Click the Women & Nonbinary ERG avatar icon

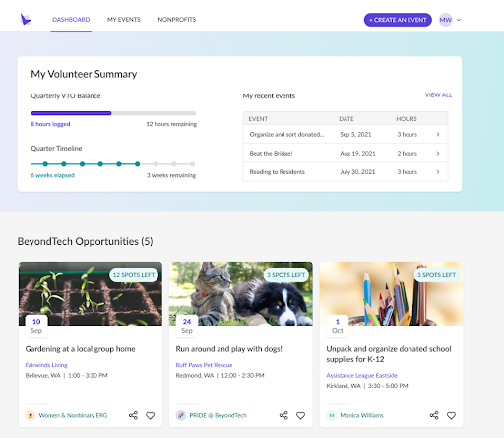click(x=31, y=415)
